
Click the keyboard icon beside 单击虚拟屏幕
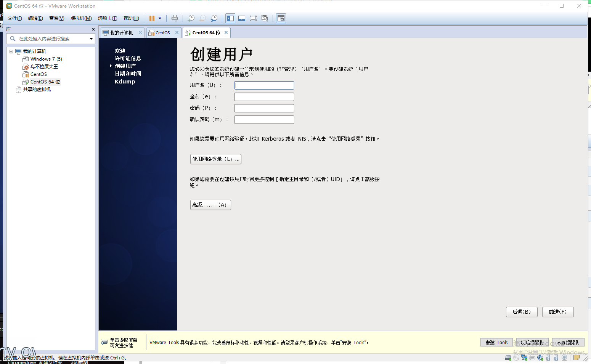coord(104,343)
